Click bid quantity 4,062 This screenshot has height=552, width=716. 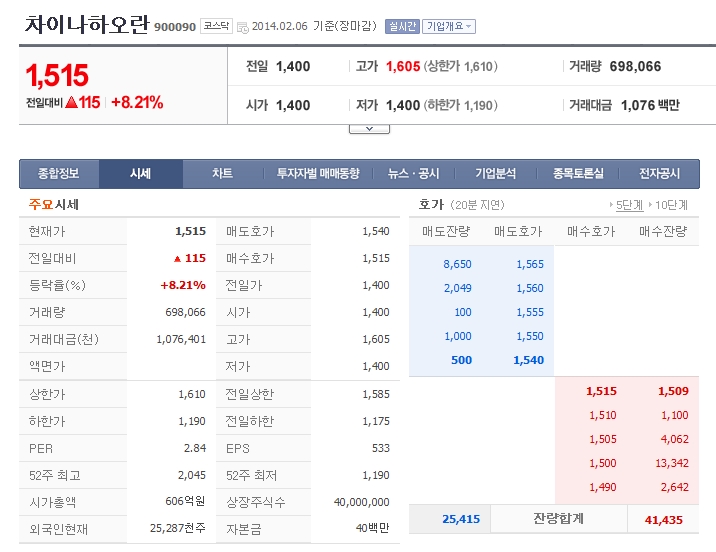(x=674, y=439)
